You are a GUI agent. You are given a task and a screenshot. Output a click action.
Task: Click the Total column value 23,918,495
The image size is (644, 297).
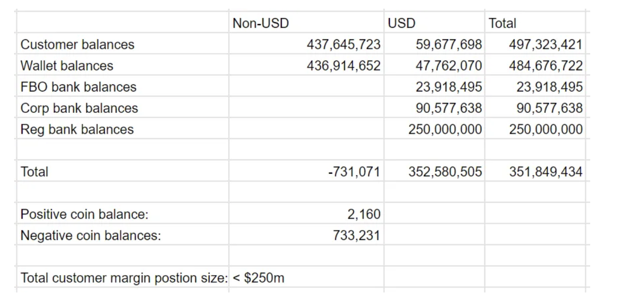coord(535,87)
